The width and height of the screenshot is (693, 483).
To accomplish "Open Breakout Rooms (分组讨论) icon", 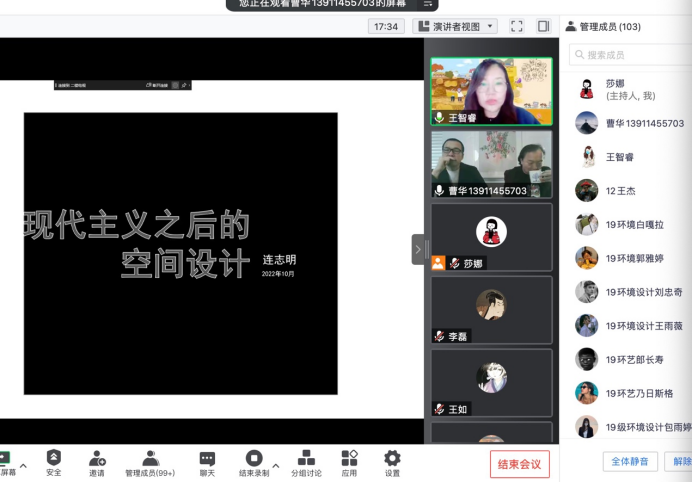I will [x=306, y=458].
